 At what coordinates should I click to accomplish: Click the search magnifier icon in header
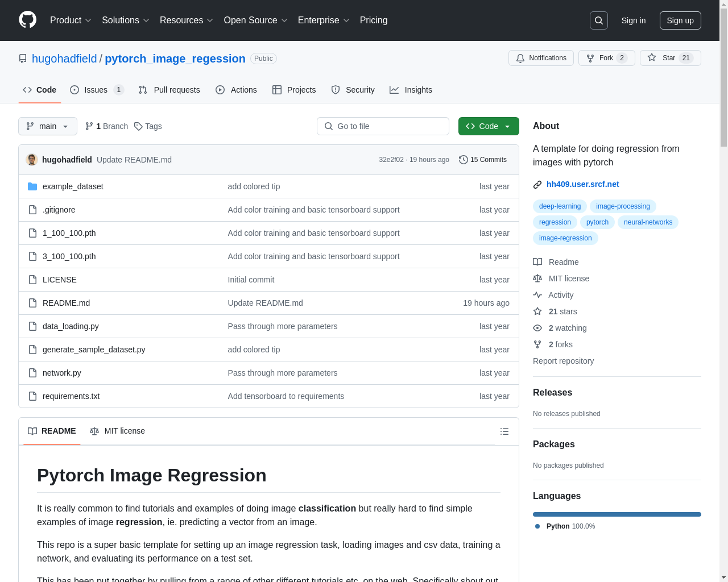point(599,20)
